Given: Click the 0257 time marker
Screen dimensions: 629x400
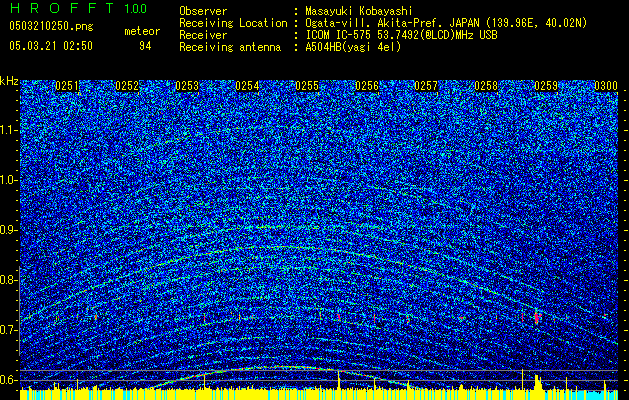Looking at the screenshot, I should click(426, 86).
